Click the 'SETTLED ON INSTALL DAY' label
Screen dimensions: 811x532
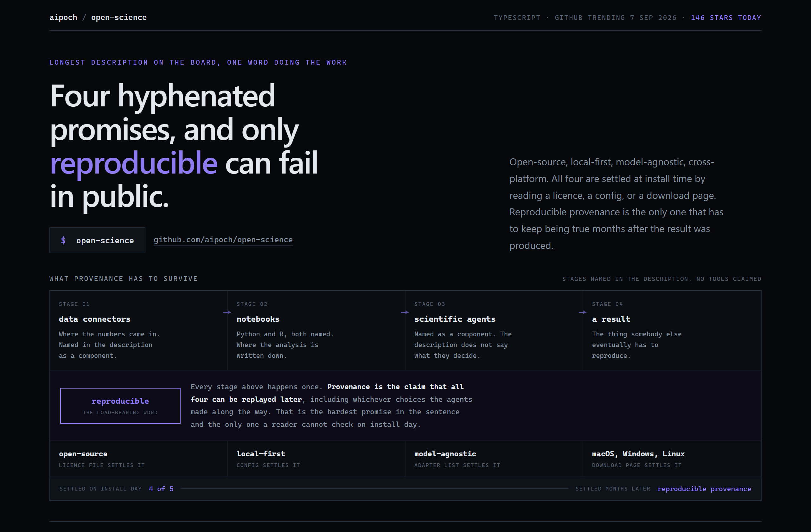tap(100, 489)
